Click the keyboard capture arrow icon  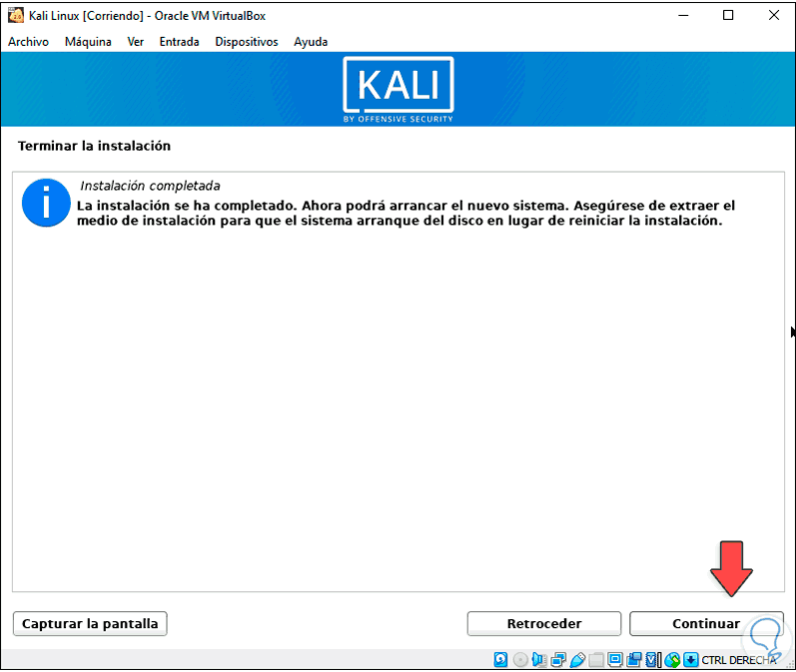[690, 659]
